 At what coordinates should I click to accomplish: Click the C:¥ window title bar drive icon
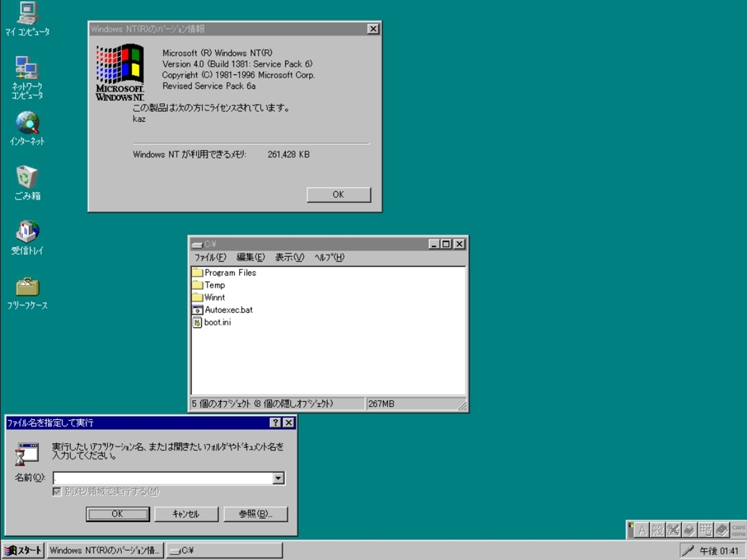pos(197,245)
